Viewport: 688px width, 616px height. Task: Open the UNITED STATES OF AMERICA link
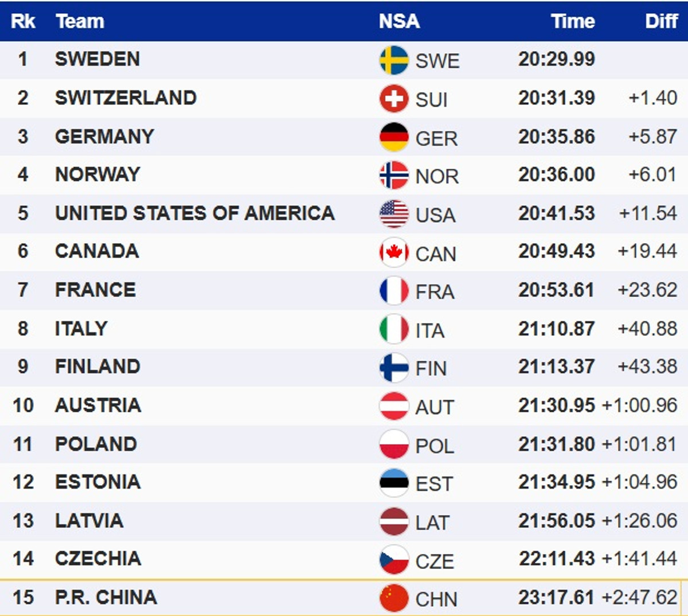(195, 213)
